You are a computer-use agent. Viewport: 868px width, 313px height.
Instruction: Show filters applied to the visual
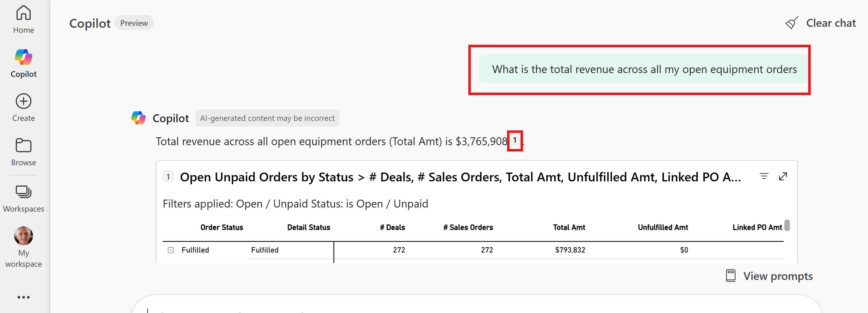[x=764, y=176]
